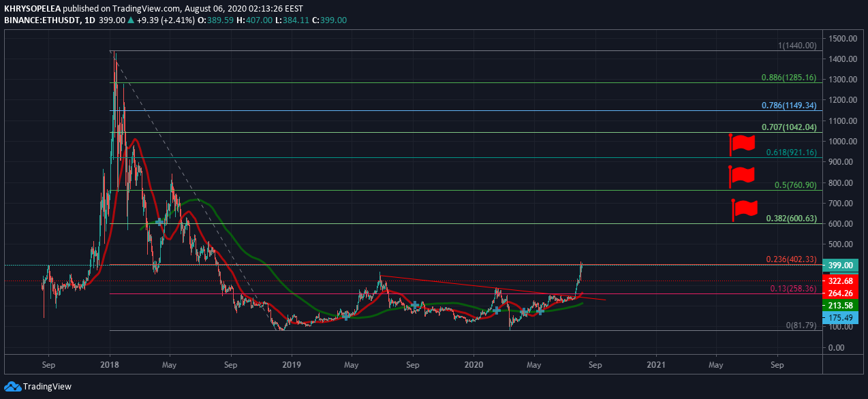Click the BINANCE:ETHUSDT symbol label

click(x=41, y=20)
